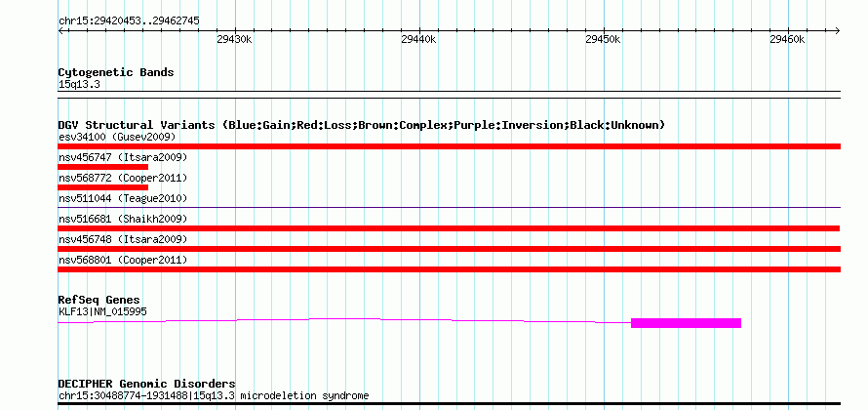The width and height of the screenshot is (868, 410).
Task: Open the nsv511044 (Teague2010) variant label
Action: 123,198
